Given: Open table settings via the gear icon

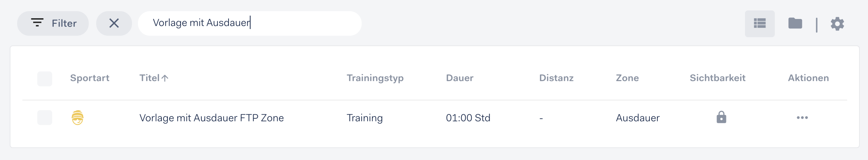Looking at the screenshot, I should point(837,24).
